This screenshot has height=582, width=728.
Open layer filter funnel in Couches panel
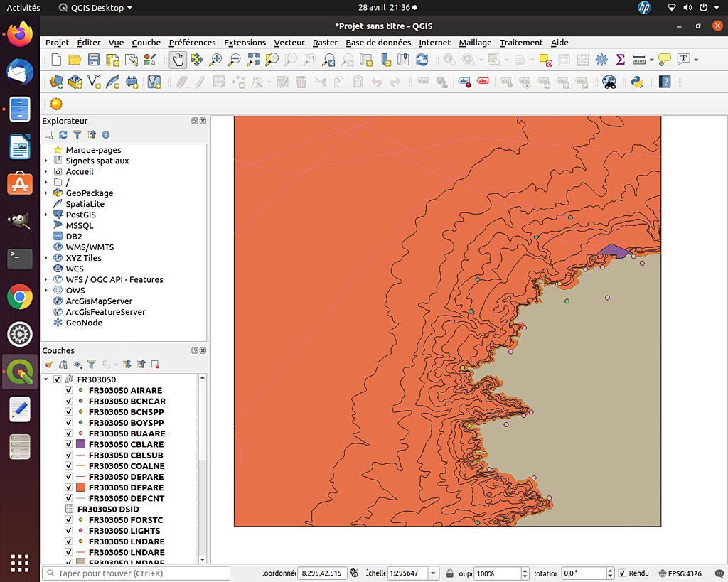click(x=92, y=365)
